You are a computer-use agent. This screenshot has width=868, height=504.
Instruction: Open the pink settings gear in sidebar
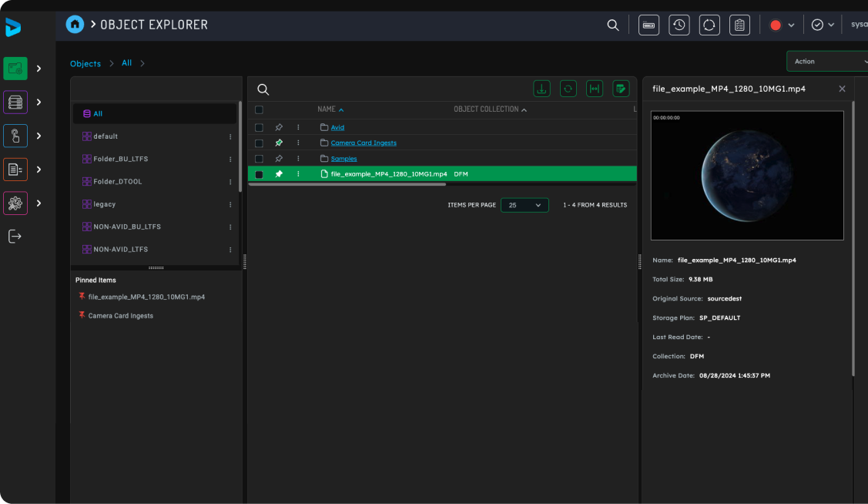pyautogui.click(x=15, y=203)
